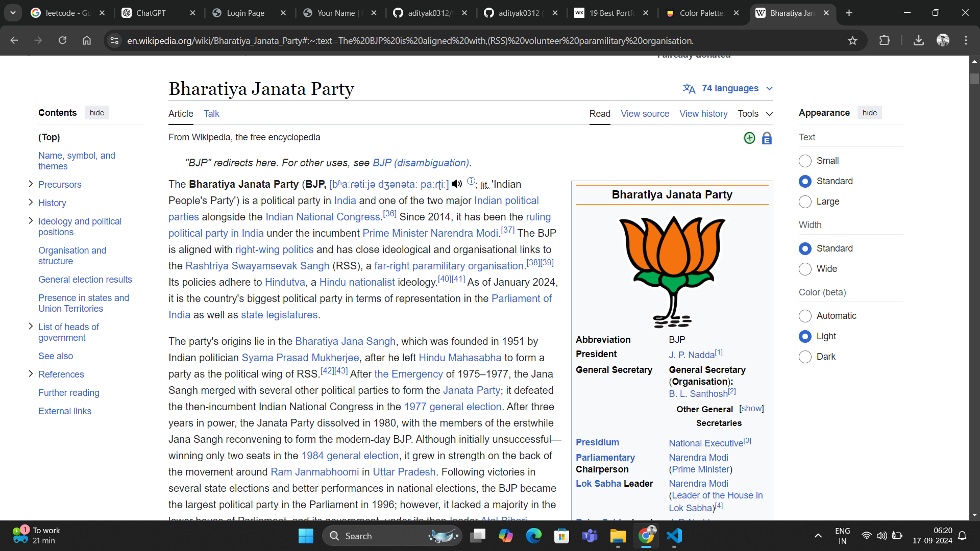
Task: Open Visual Studio Code from the taskbar
Action: click(x=674, y=536)
